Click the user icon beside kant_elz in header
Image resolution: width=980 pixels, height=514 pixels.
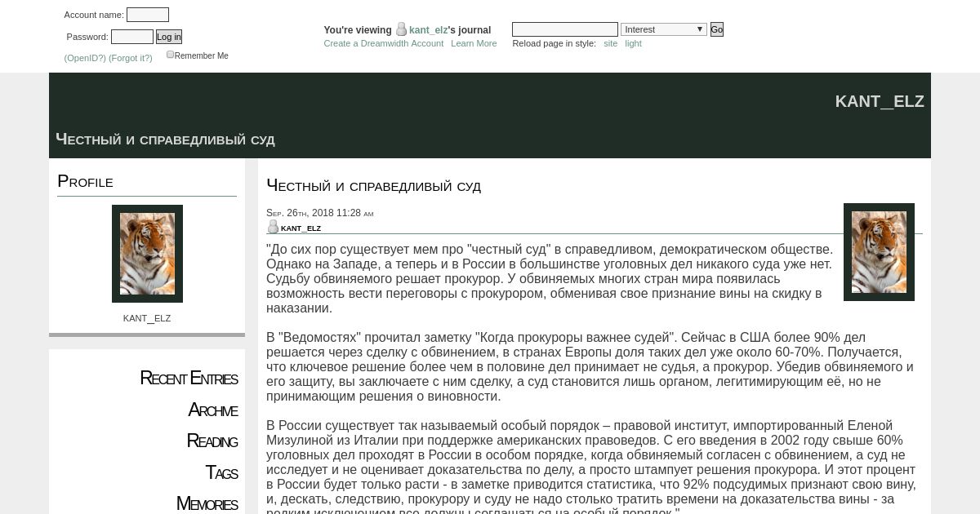(401, 29)
